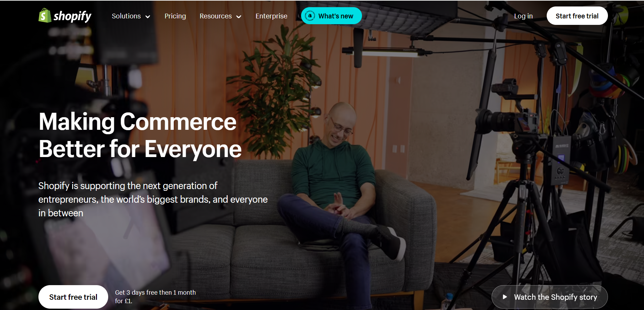Click the circular badge icon inside What's new
This screenshot has height=310, width=644.
pos(310,15)
